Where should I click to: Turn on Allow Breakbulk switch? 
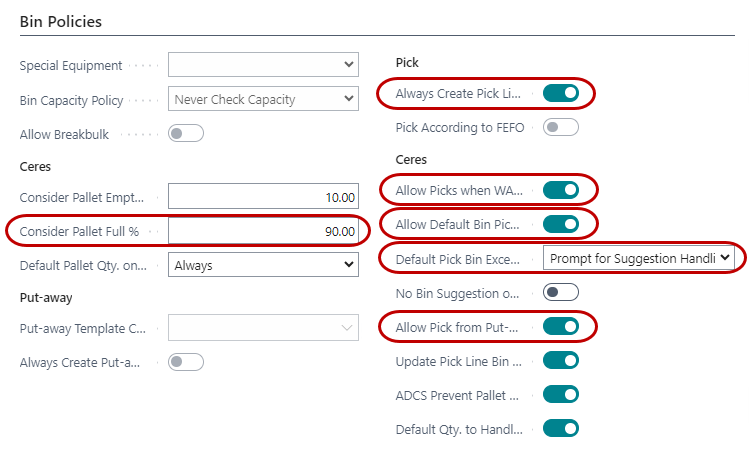[186, 133]
